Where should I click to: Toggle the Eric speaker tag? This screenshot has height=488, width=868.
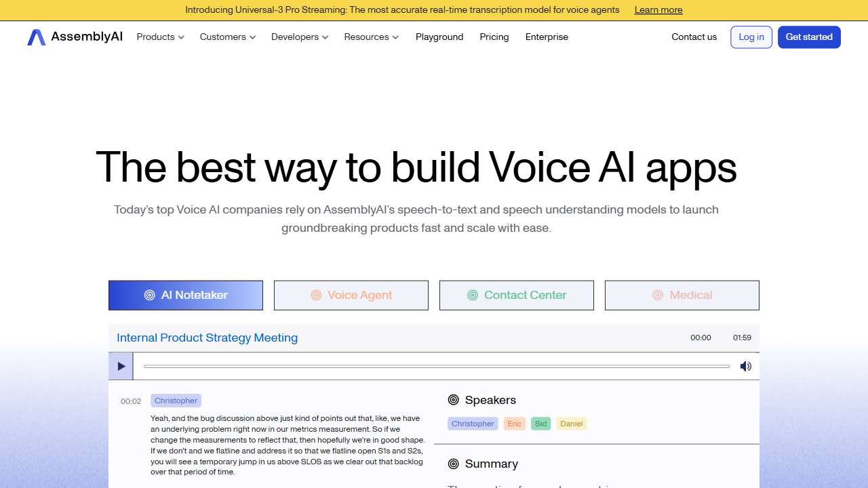(x=515, y=424)
